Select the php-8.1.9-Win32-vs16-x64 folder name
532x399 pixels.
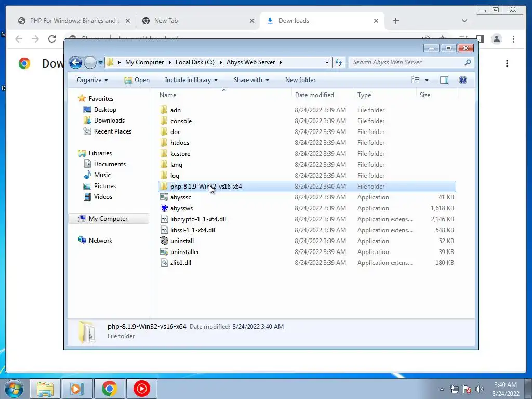click(x=206, y=187)
